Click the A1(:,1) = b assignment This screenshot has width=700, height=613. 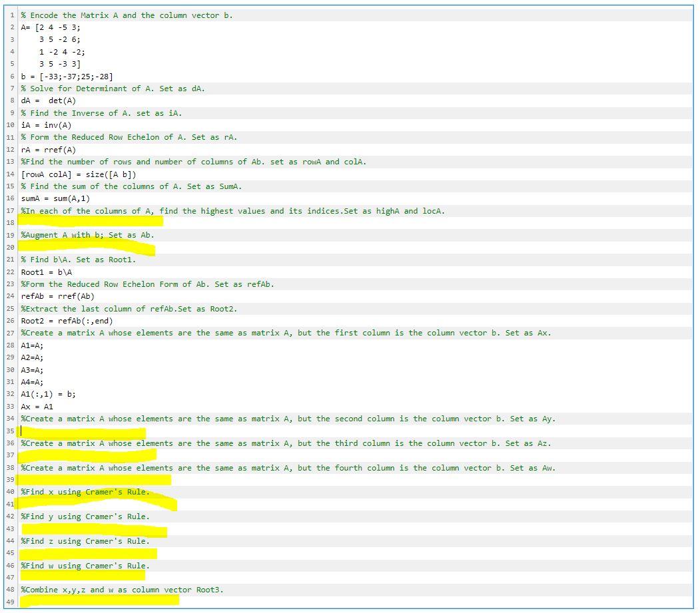pyautogui.click(x=48, y=394)
